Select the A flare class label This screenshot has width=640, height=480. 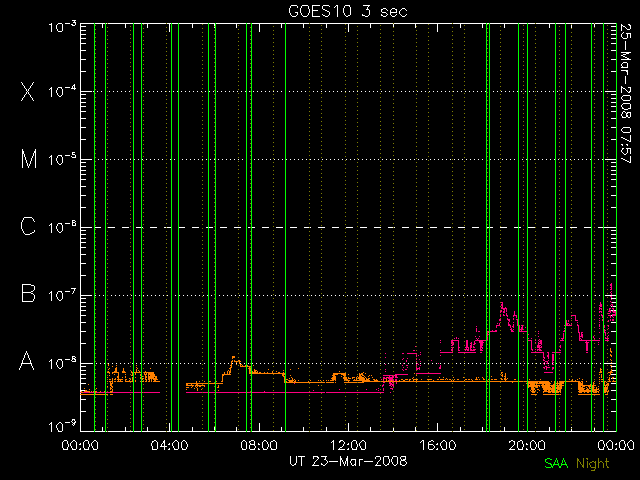(x=27, y=361)
